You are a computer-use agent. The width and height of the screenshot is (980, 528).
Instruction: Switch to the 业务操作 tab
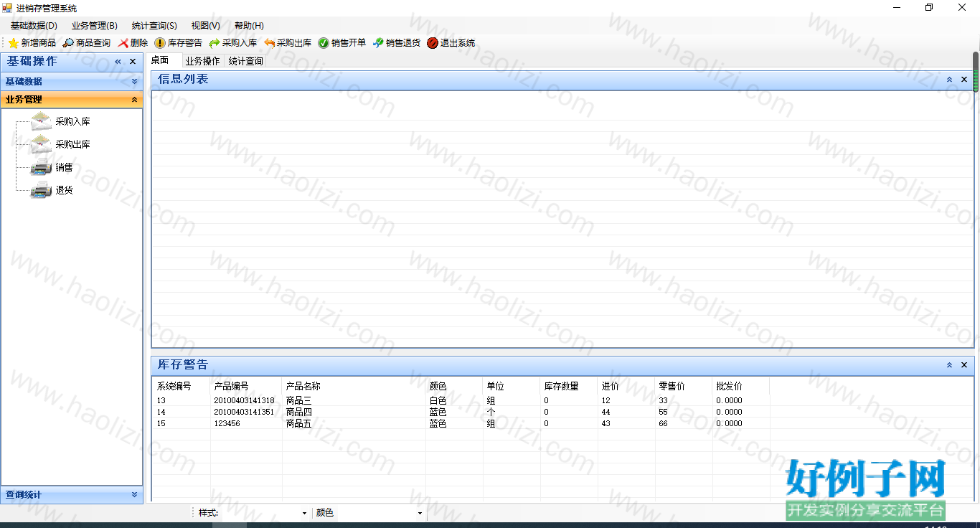pos(202,61)
